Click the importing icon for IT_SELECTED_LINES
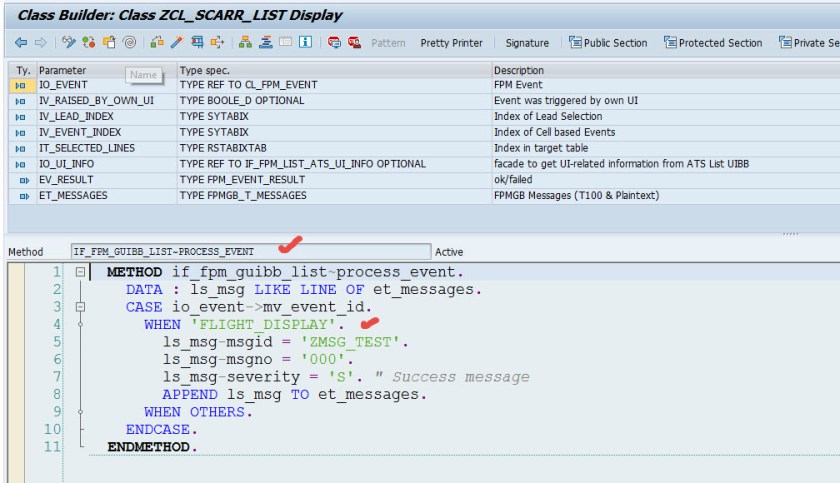Screen dimensions: 840x483 (20, 148)
